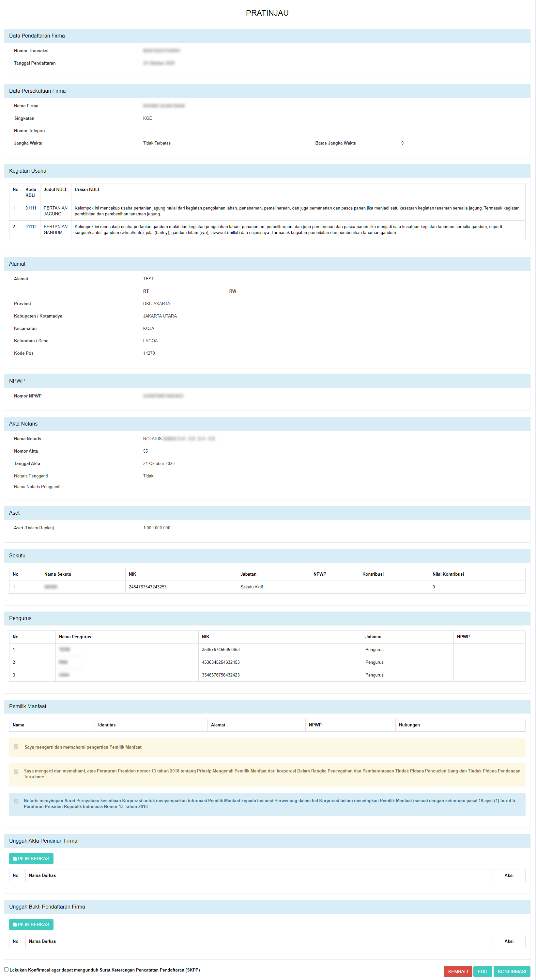Click file icon under Unggah Akta Pendirian Firma

click(x=15, y=859)
